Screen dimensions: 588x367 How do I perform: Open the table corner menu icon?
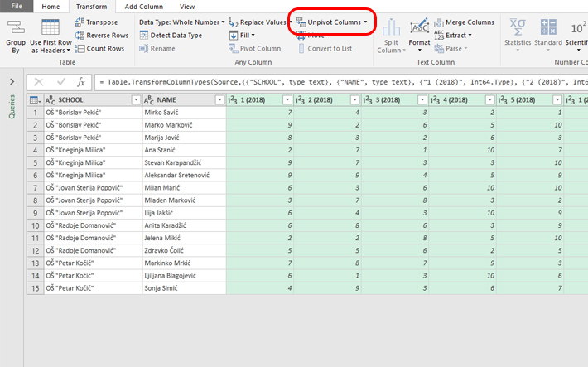pyautogui.click(x=36, y=99)
